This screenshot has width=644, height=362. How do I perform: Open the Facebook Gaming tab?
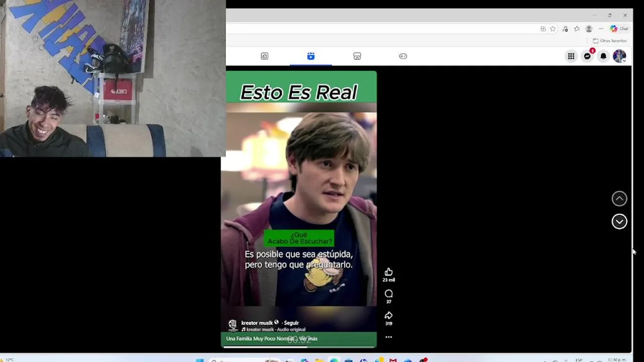coord(403,56)
